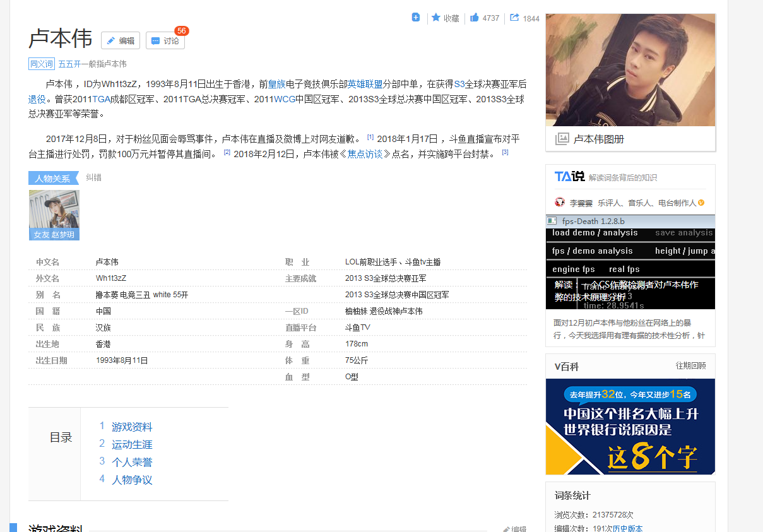Screen dimensions: 763x532
Task: Click the 纠错 link
Action: click(x=93, y=178)
